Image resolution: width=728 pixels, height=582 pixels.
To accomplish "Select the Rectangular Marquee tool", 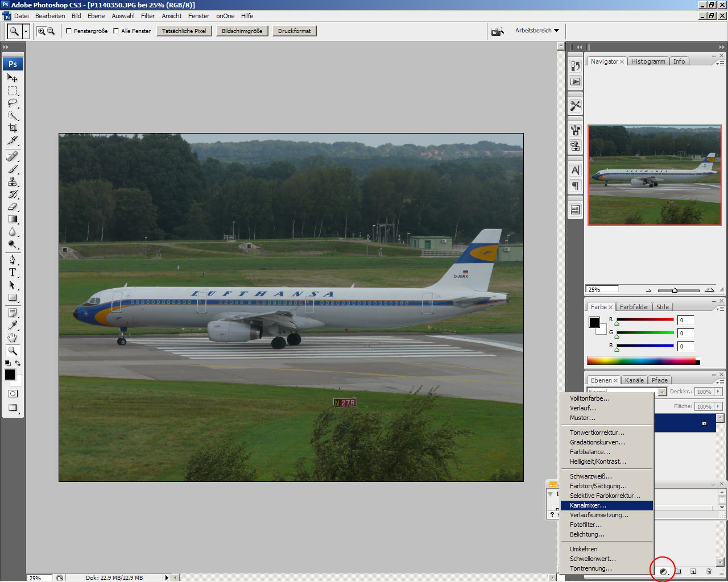I will point(13,90).
